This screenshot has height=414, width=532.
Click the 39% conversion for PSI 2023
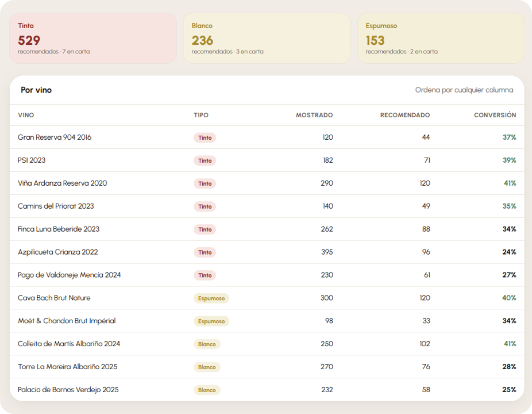tap(509, 160)
